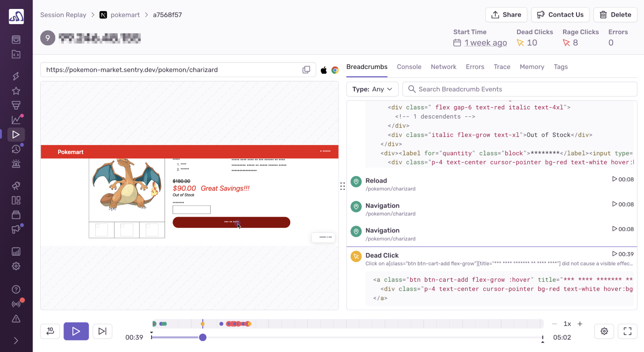
Task: Skip to next event with forward icon
Action: pos(102,331)
